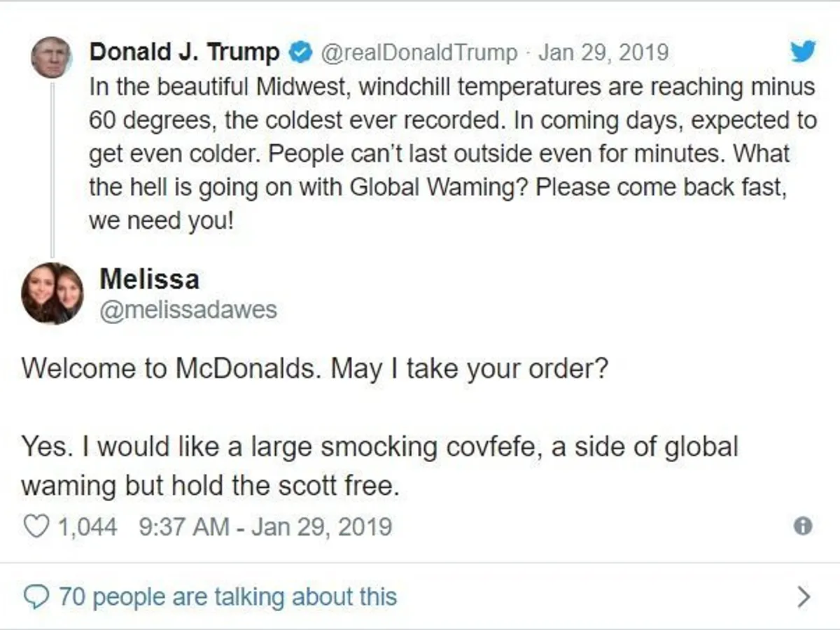This screenshot has height=630, width=840.
Task: Visit the @melissadawes handle
Action: tap(188, 310)
